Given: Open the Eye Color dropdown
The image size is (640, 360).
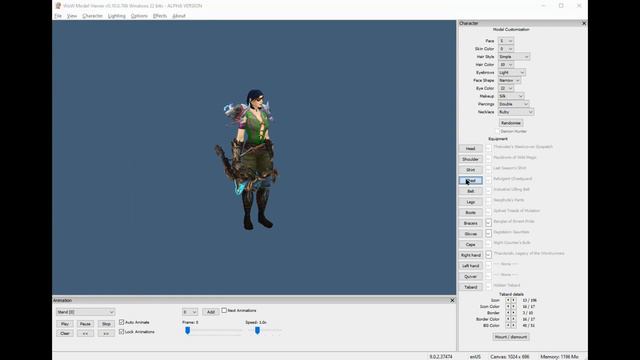Looking at the screenshot, I should pos(506,88).
